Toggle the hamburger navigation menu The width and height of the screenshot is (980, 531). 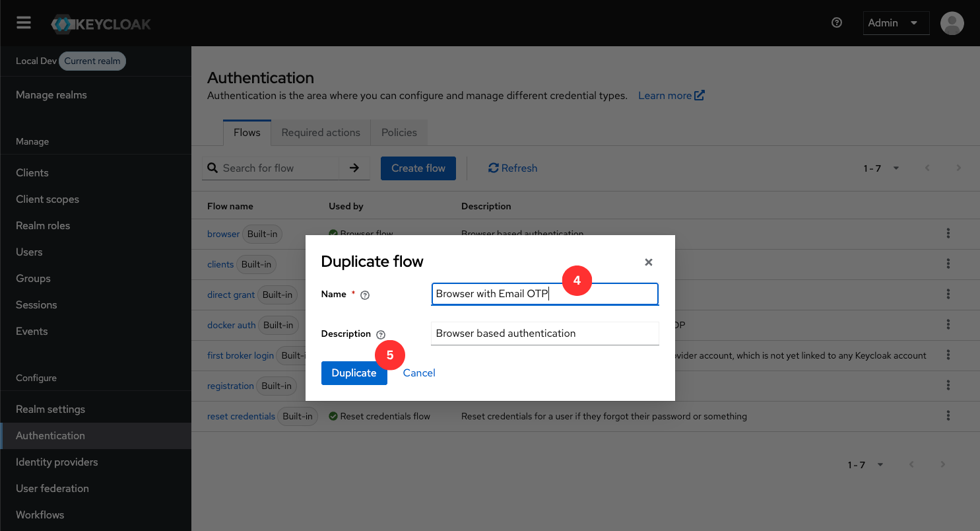[x=24, y=23]
